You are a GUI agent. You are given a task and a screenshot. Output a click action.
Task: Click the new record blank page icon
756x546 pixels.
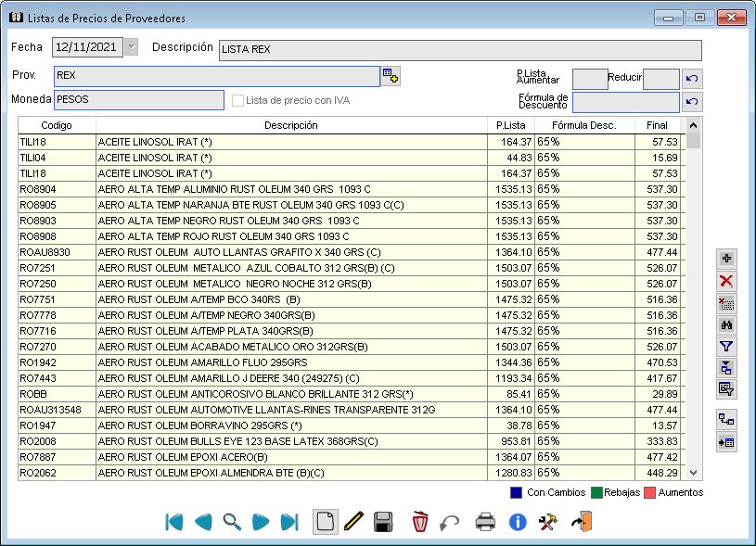click(x=325, y=522)
